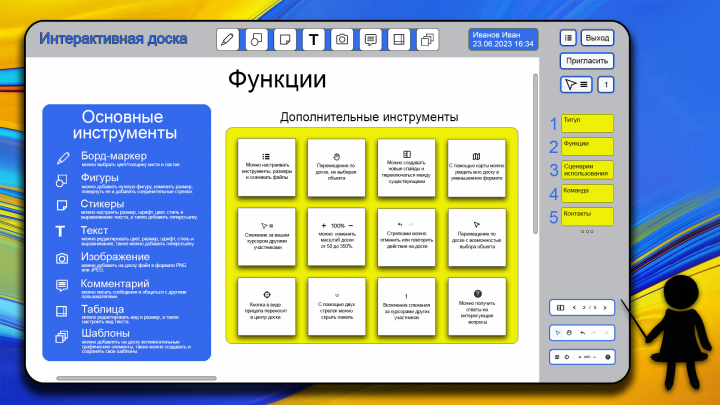The width and height of the screenshot is (720, 405).
Task: Click the slides panel icon in the bottom pager
Action: click(560, 308)
